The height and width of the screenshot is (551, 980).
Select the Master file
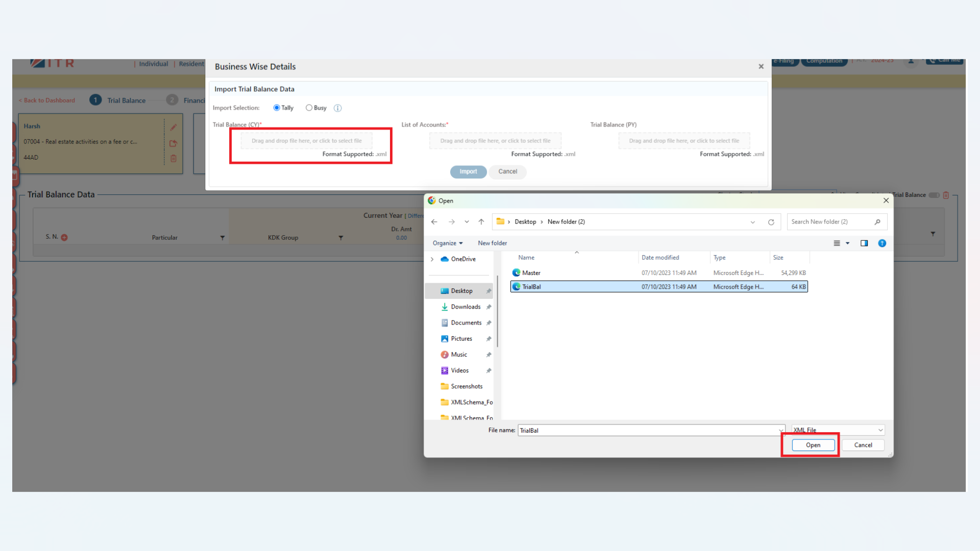click(x=659, y=273)
